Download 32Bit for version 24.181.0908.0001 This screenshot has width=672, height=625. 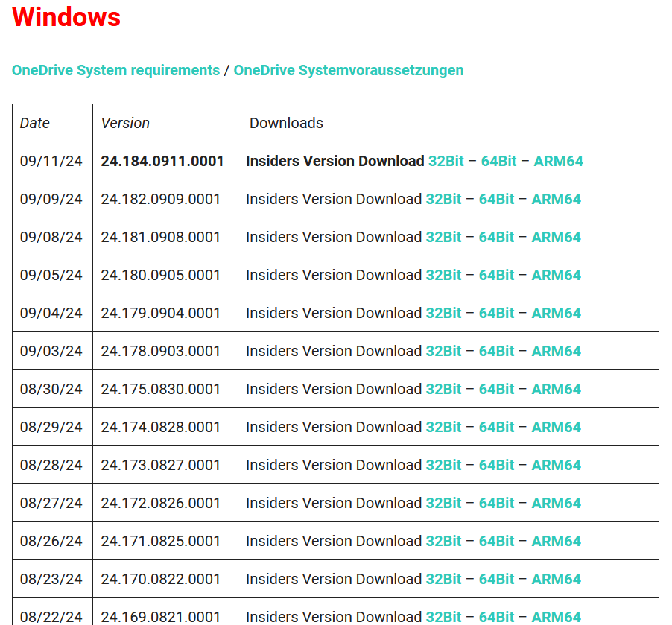443,237
